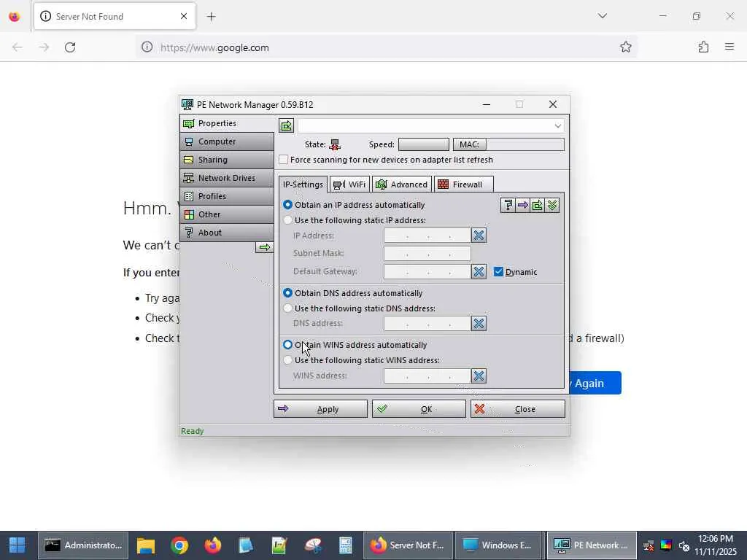Open the Firefox extensions icon
This screenshot has height=560, width=747.
[703, 47]
